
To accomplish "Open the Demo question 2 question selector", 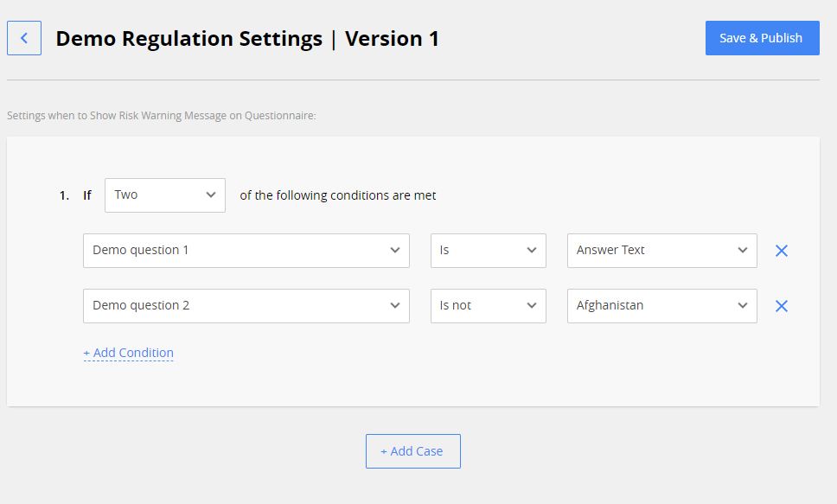I will pos(246,305).
